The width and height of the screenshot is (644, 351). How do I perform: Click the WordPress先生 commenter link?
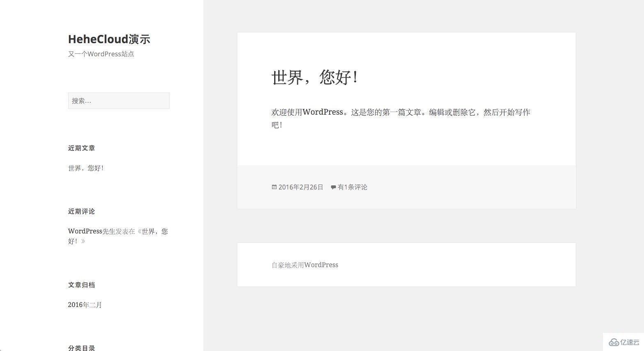tap(92, 231)
